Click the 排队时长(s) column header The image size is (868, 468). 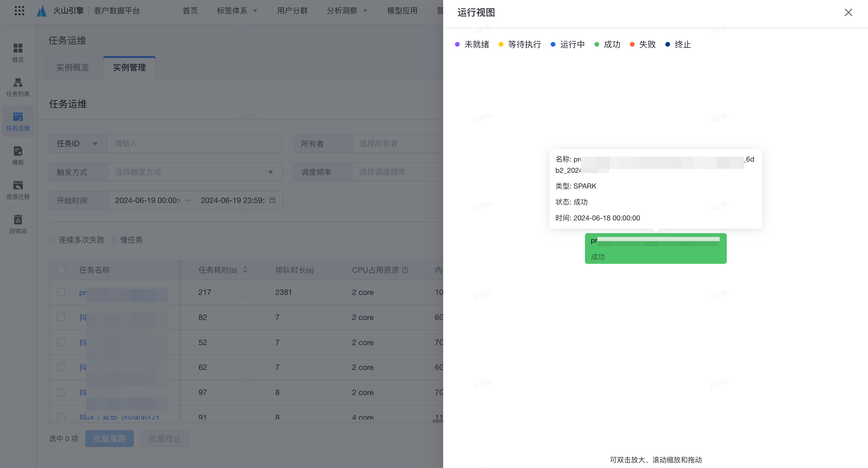294,270
